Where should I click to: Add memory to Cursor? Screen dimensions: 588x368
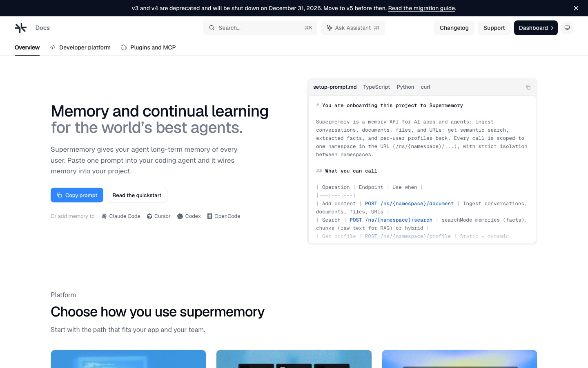[158, 216]
